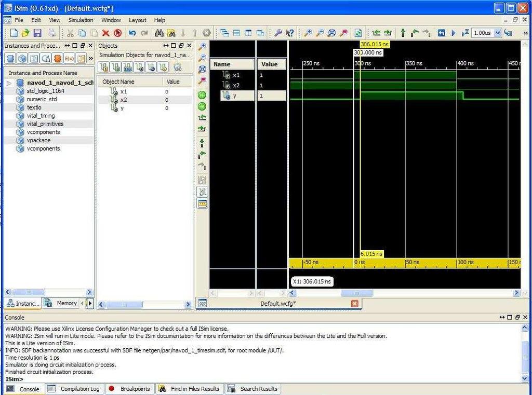Click the waveform horizontal scrollbar thumb

(x=356, y=293)
